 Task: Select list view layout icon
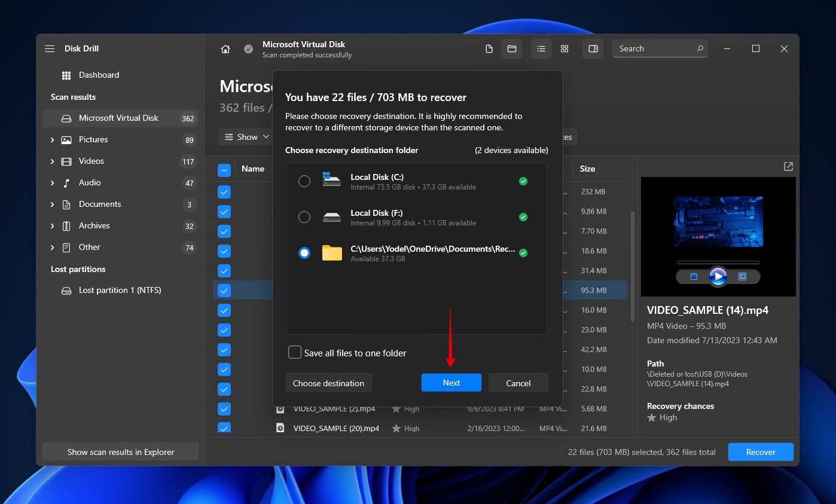click(x=541, y=49)
